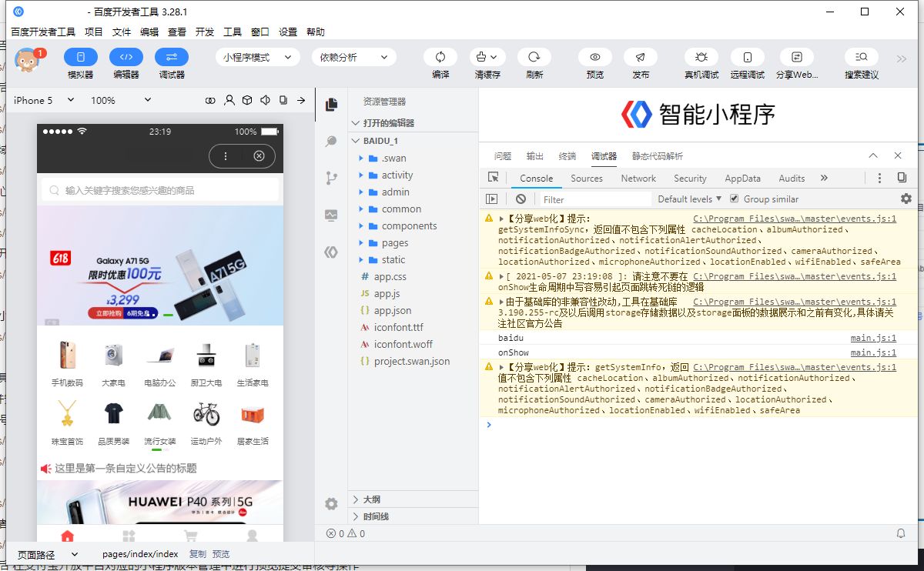This screenshot has width=924, height=571.
Task: Start 真机调试 device debugging
Action: [x=701, y=58]
